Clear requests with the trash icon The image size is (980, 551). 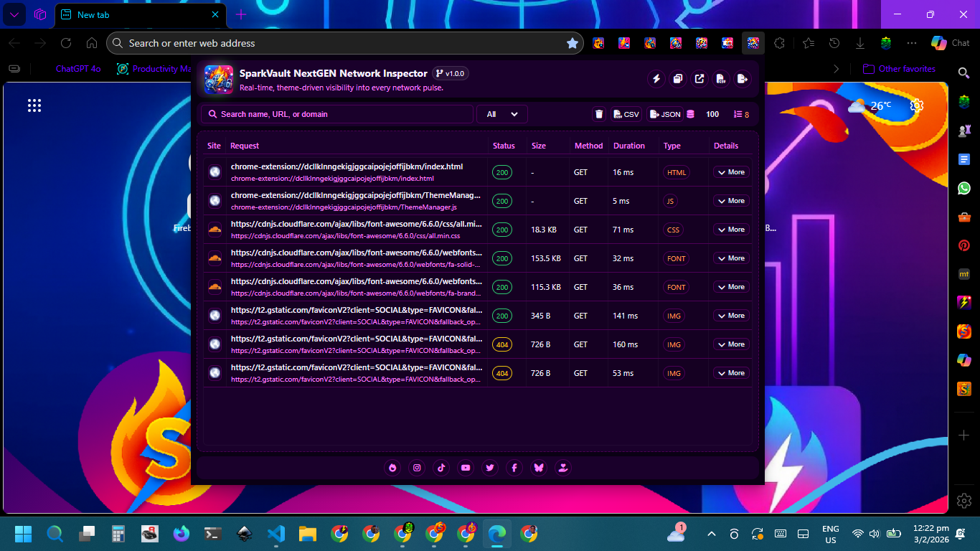tap(599, 114)
